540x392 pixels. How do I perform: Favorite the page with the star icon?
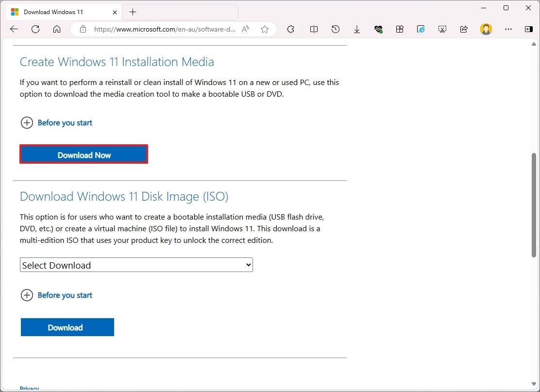click(x=265, y=29)
